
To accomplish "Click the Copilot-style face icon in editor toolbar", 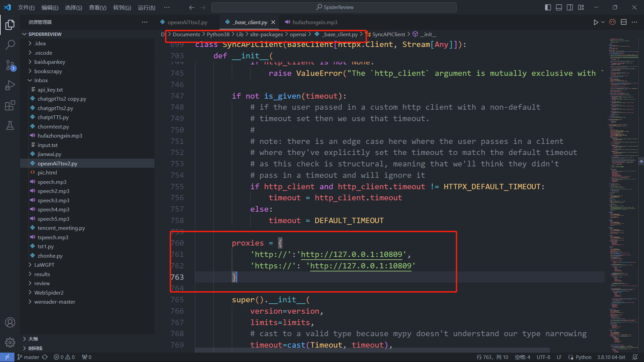I will 612,22.
